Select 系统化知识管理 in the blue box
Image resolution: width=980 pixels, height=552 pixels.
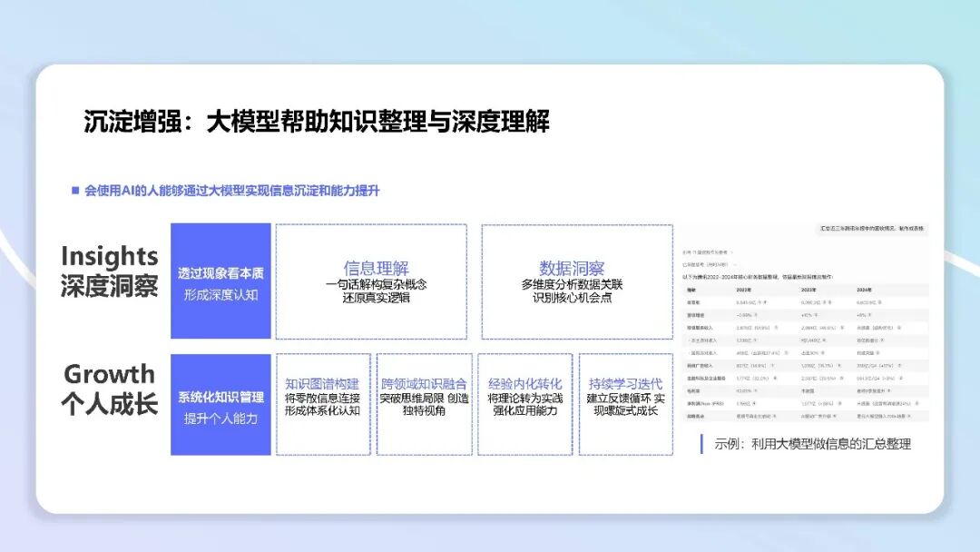[x=220, y=397]
